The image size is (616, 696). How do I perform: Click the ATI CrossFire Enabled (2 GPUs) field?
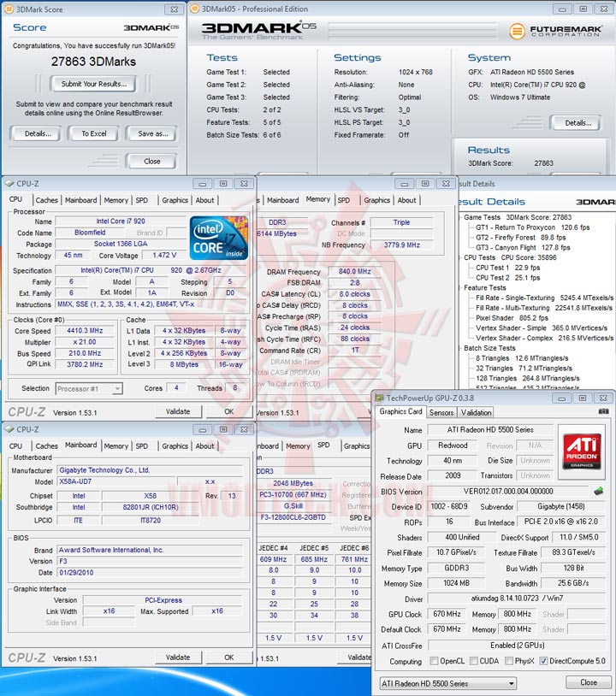[x=517, y=646]
